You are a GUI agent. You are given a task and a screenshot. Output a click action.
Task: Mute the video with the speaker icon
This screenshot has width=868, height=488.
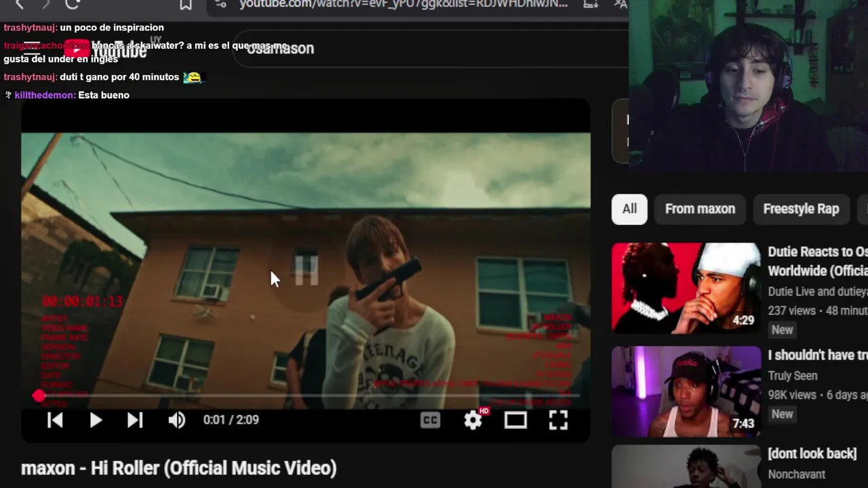pos(176,420)
